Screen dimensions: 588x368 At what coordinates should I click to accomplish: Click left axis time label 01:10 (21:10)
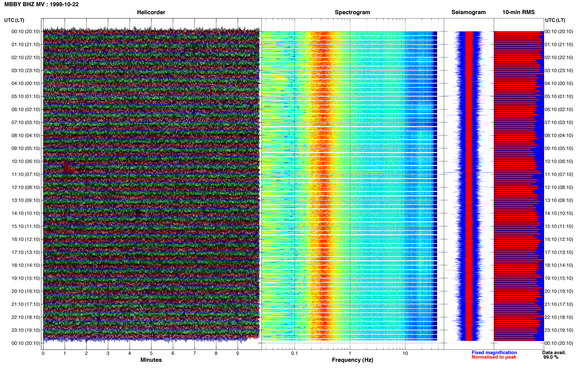26,45
